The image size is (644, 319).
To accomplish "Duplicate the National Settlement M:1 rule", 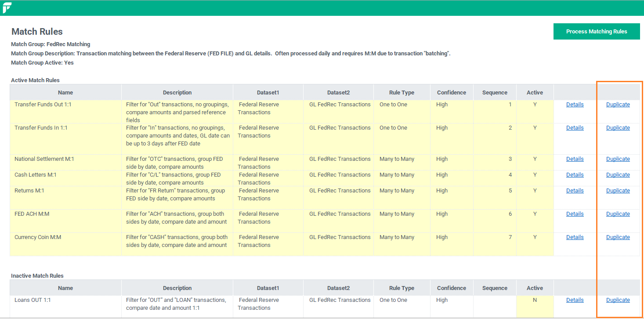I will point(618,159).
